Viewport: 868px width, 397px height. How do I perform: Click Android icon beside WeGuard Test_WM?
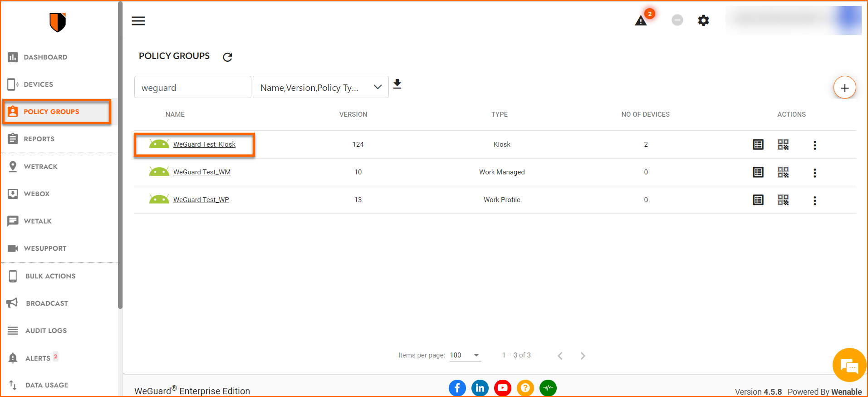pos(159,172)
